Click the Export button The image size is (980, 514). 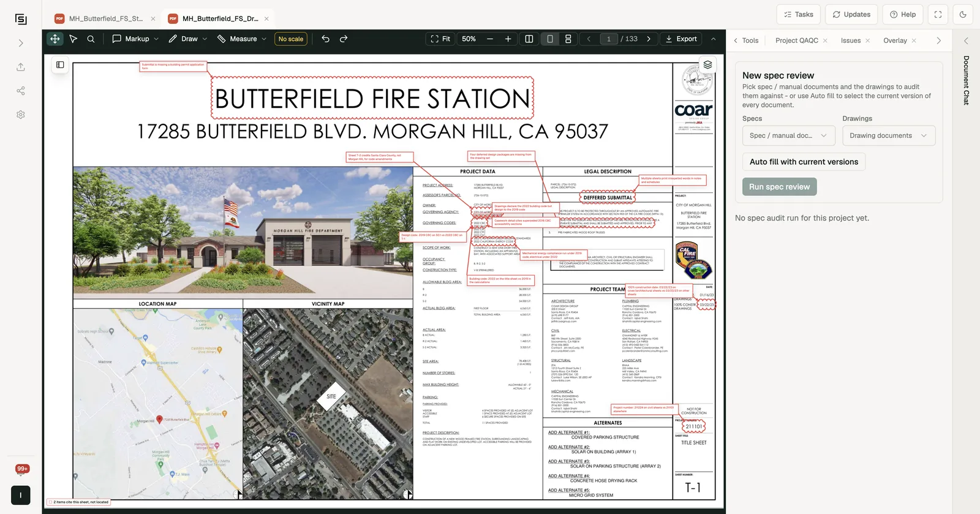681,39
